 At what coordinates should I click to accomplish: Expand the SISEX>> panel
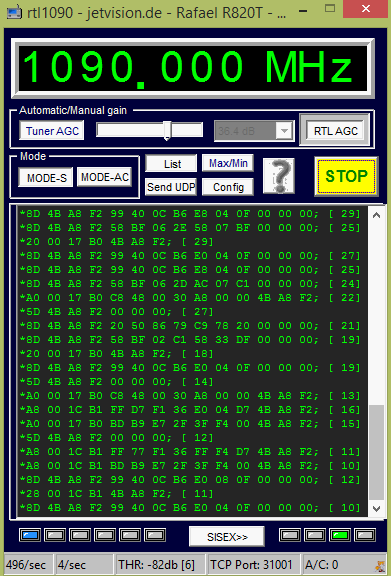point(227,537)
